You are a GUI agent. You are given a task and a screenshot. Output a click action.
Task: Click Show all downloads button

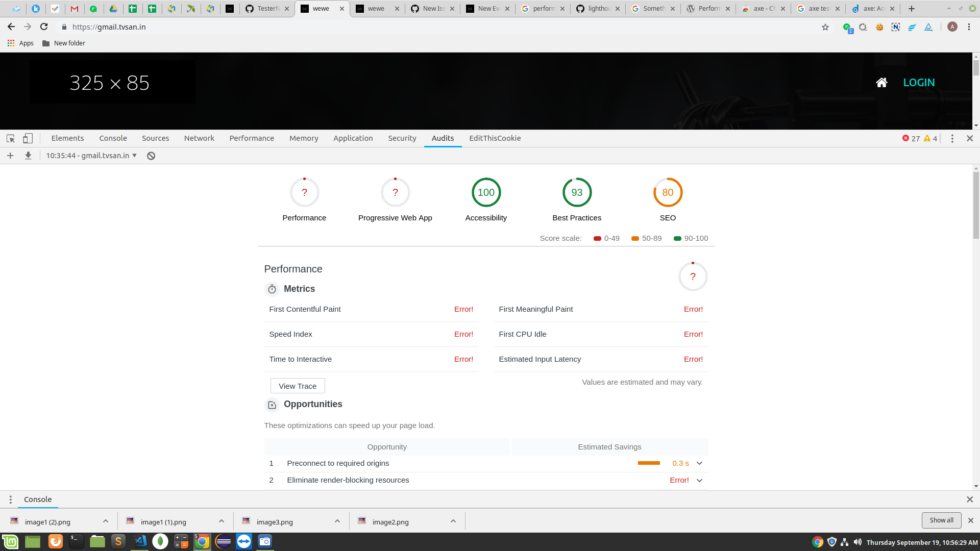click(x=941, y=520)
